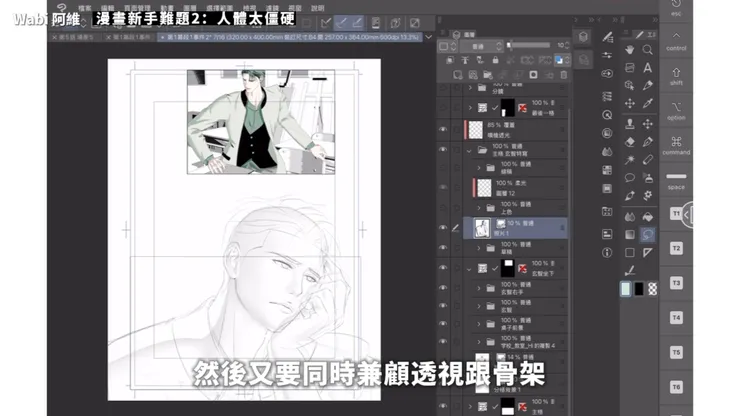Select the Eyedropper tool
This screenshot has width=740, height=416.
(x=648, y=103)
